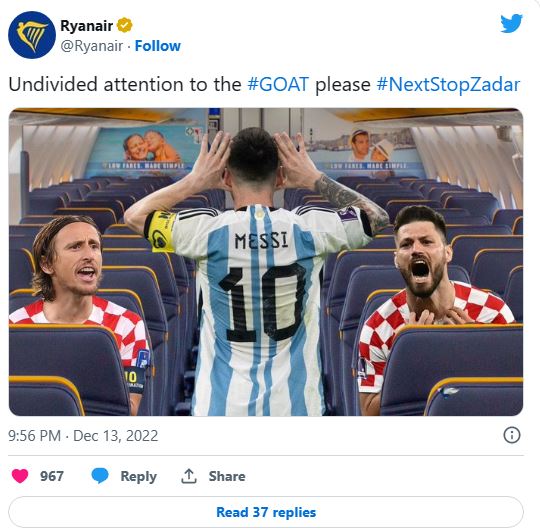This screenshot has width=540, height=530.
Task: Click the Read 37 replies button
Action: pos(266,512)
